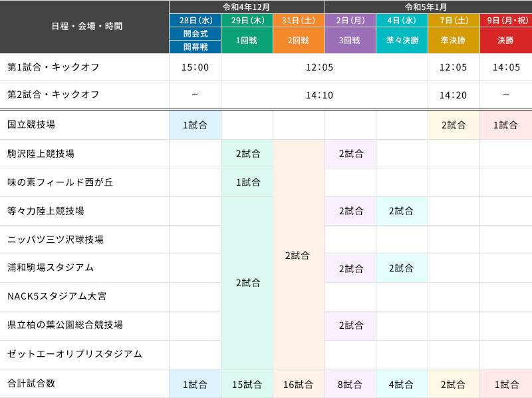Screen dimensions: 532x398
Task: Select the 国立競技場 venue row label
Action: (31, 124)
